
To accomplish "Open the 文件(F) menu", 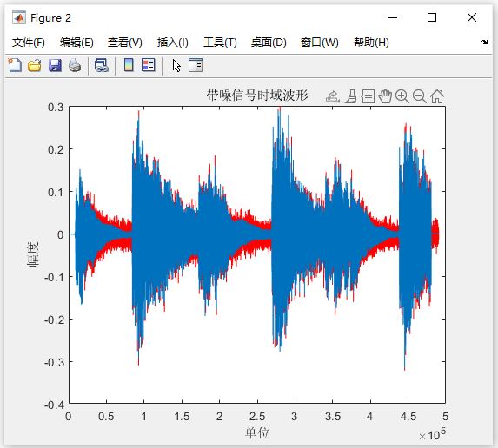I will (x=29, y=43).
